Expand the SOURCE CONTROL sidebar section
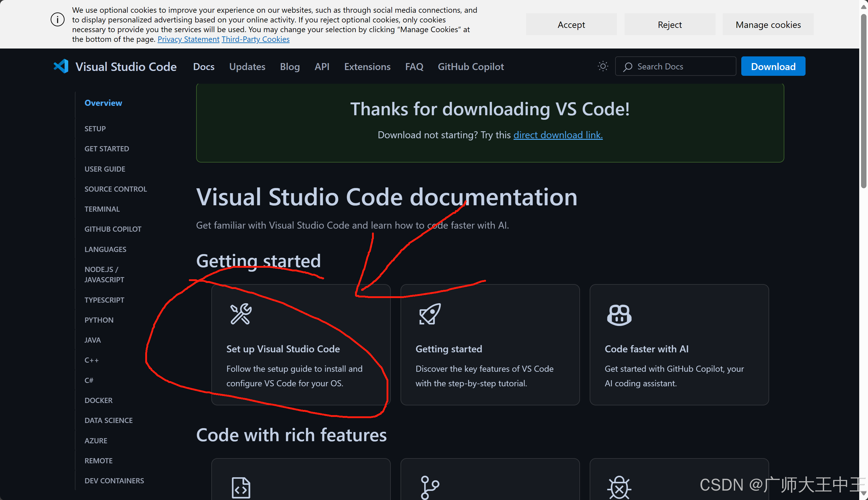 [x=116, y=189]
